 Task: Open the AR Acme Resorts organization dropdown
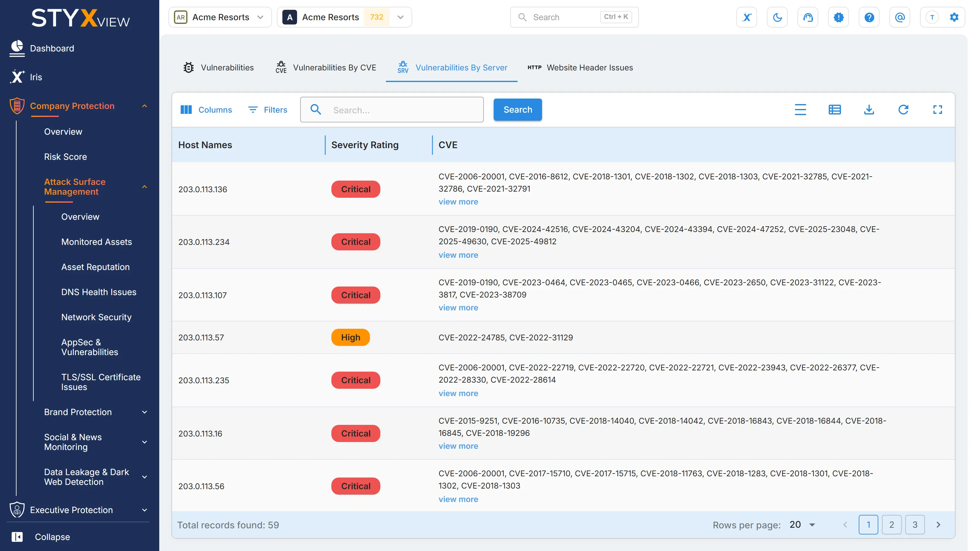(x=220, y=17)
